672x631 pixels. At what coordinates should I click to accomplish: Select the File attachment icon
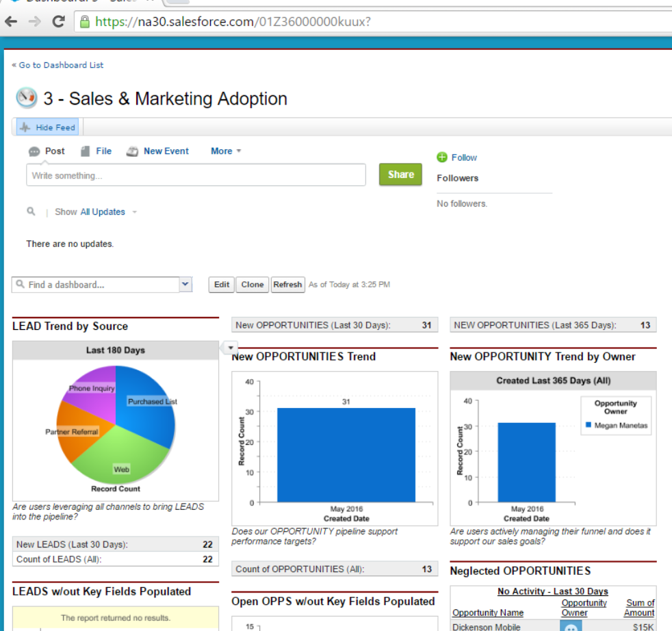(85, 151)
